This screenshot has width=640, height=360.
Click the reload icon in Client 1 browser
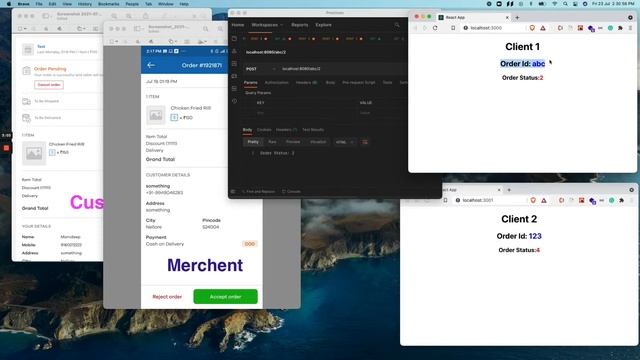pos(435,28)
